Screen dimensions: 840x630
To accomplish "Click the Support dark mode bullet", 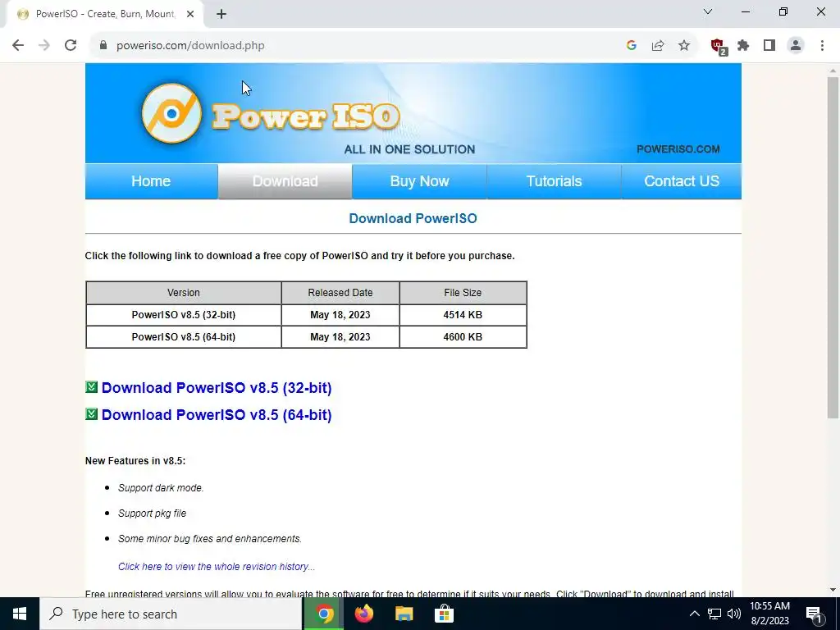I will click(161, 488).
